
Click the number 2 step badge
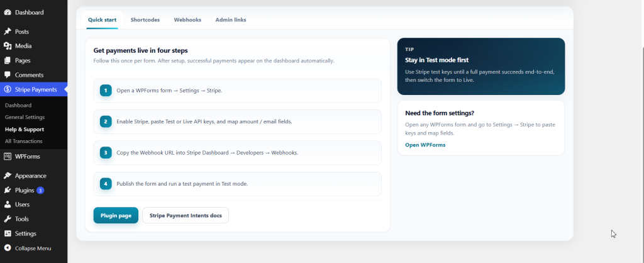pos(106,121)
